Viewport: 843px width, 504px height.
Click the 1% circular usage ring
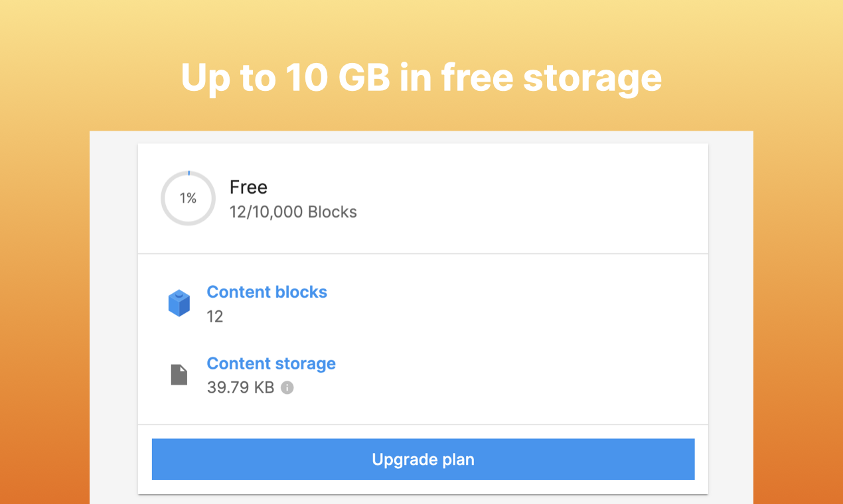pyautogui.click(x=189, y=198)
